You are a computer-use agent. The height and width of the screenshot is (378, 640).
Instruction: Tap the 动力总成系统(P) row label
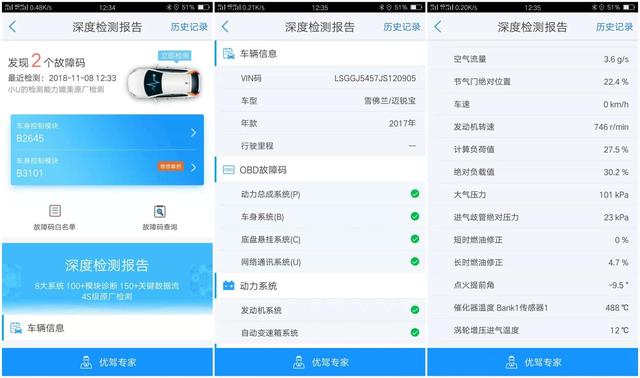click(x=271, y=194)
